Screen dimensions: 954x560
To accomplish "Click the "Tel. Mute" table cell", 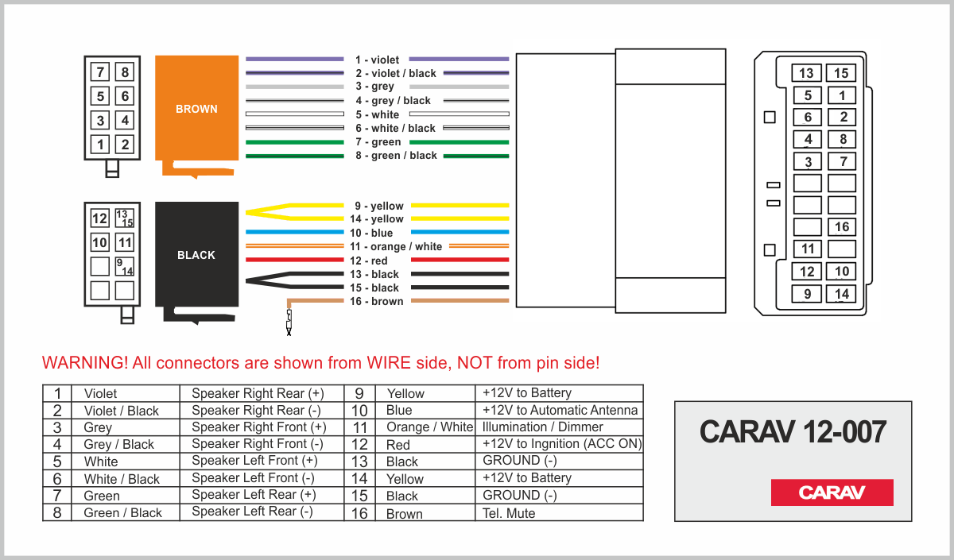I will click(509, 513).
